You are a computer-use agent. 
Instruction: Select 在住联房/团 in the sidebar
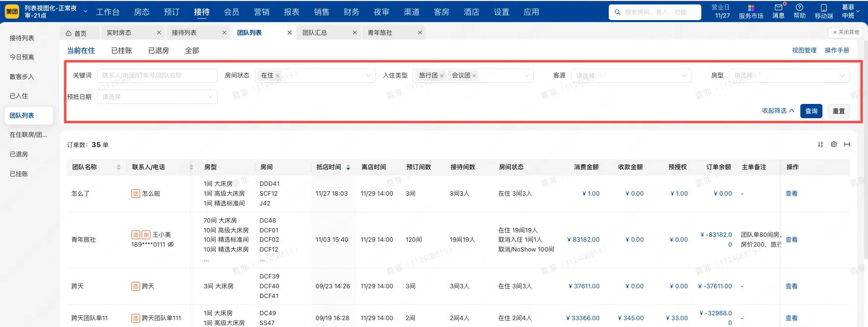point(28,135)
